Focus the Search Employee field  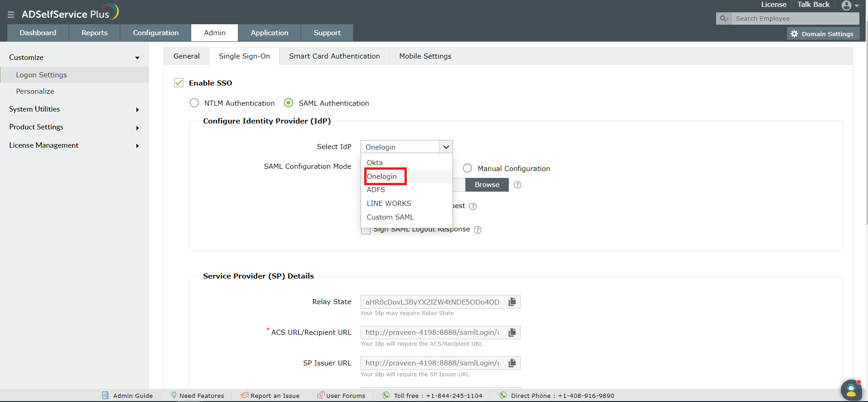pyautogui.click(x=795, y=18)
